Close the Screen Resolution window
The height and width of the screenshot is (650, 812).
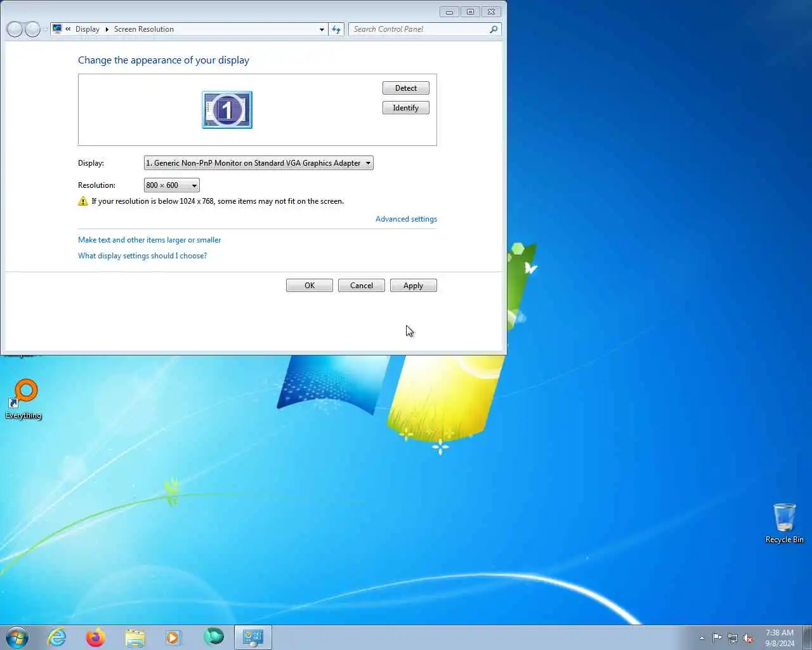(492, 12)
